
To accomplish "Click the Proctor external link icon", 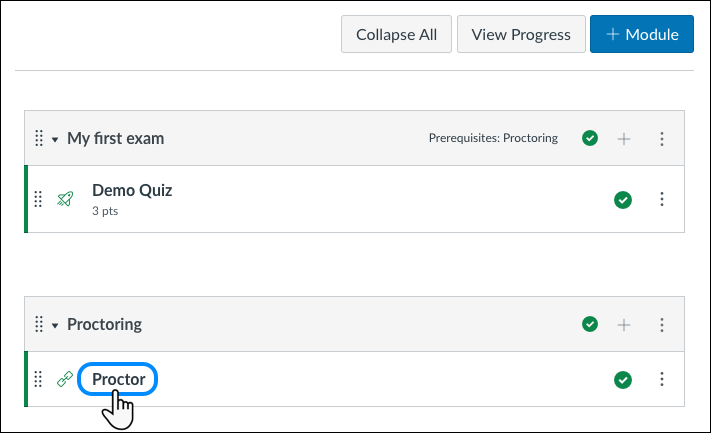I will 65,380.
